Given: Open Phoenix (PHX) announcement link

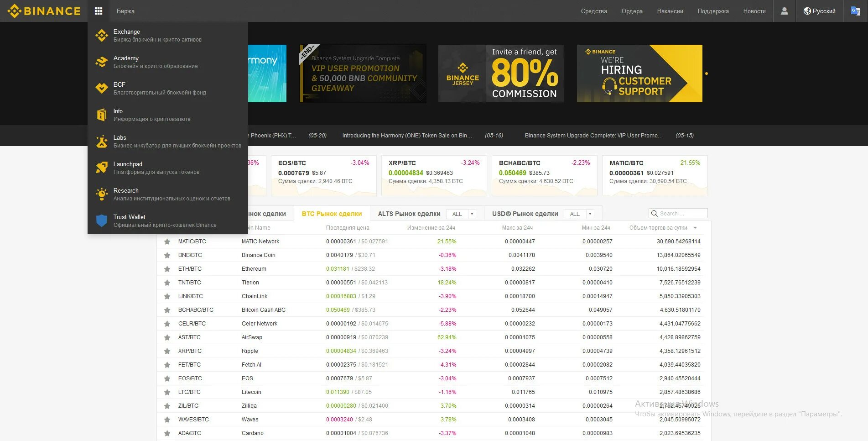Looking at the screenshot, I should tap(272, 136).
